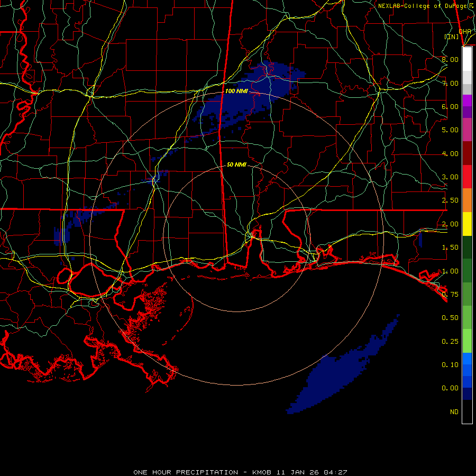Click the OHA product label
The width and height of the screenshot is (476, 476).
click(464, 31)
